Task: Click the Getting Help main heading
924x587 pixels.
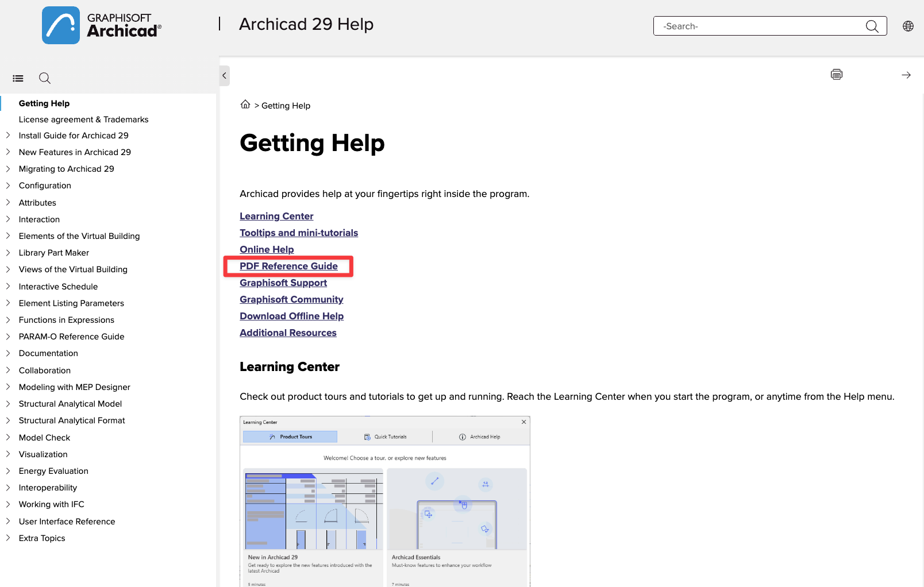Action: (x=312, y=143)
